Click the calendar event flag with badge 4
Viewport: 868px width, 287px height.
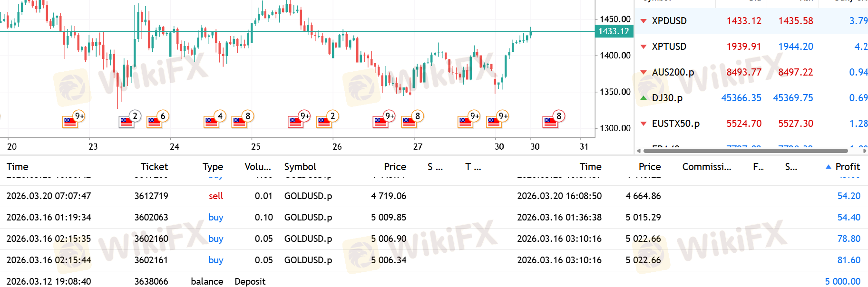(210, 122)
